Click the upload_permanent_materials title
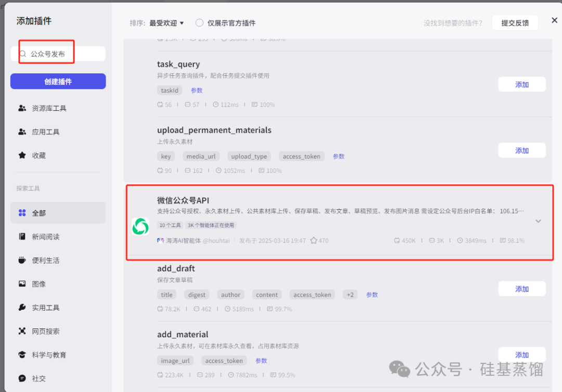The height and width of the screenshot is (392, 562). click(214, 130)
